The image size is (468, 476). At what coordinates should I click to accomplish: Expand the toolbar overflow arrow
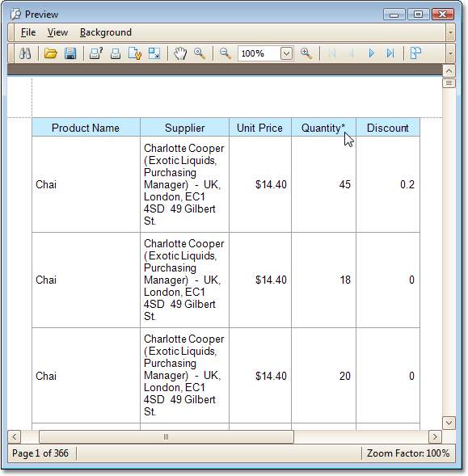[451, 53]
